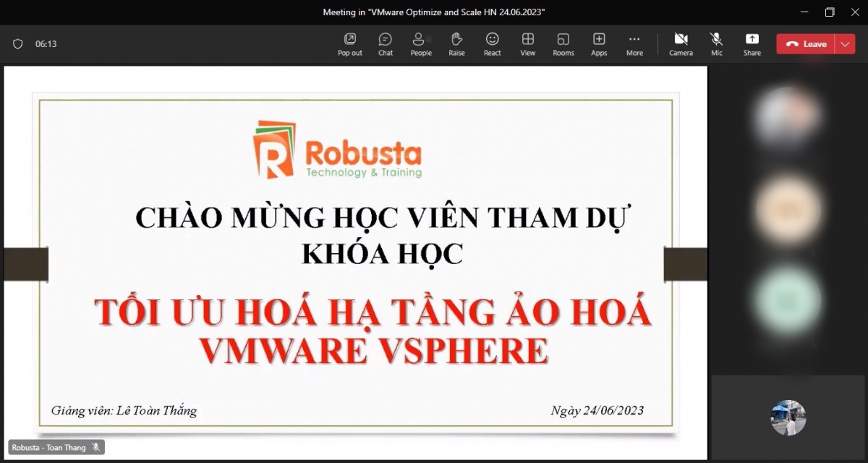The image size is (868, 463).
Task: Click the 06:13 meeting timer
Action: click(46, 44)
